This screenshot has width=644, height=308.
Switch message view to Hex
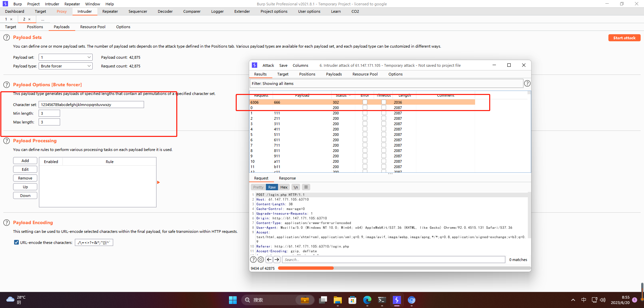tap(284, 187)
